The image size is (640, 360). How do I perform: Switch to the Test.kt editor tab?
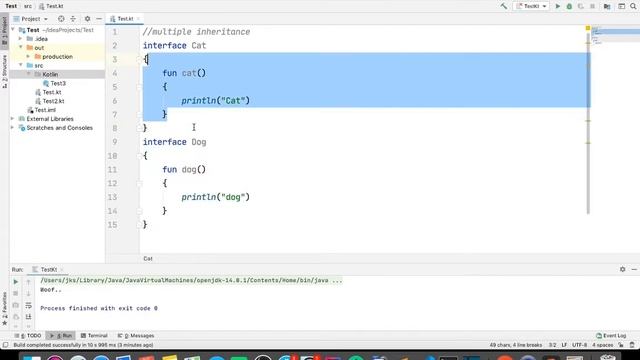pos(125,19)
